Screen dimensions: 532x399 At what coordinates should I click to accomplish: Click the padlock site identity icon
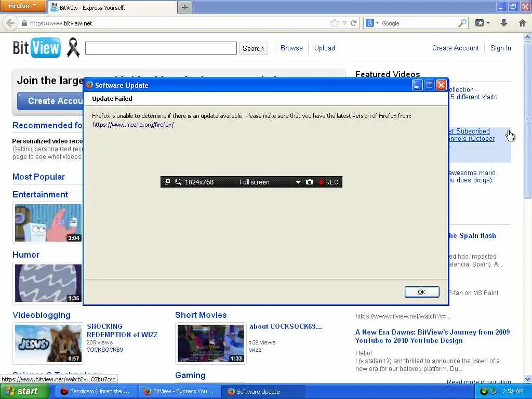24,23
